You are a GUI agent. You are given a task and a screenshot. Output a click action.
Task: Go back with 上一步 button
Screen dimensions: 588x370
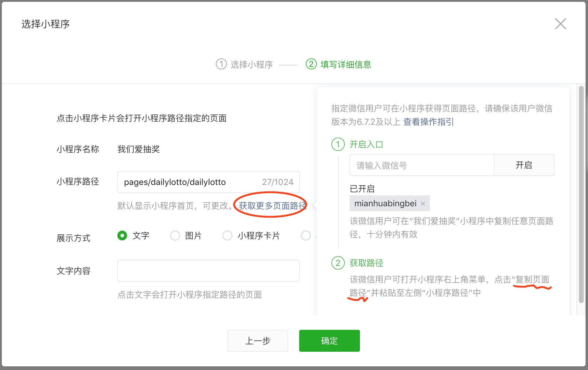tap(258, 341)
